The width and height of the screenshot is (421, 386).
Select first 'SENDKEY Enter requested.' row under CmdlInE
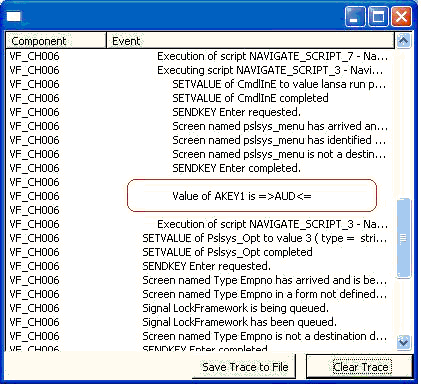coord(200,112)
